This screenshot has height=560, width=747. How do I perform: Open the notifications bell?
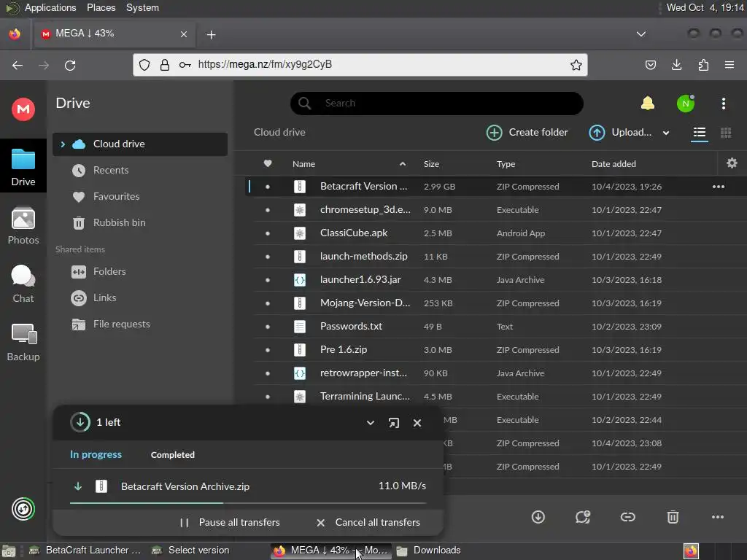click(648, 104)
